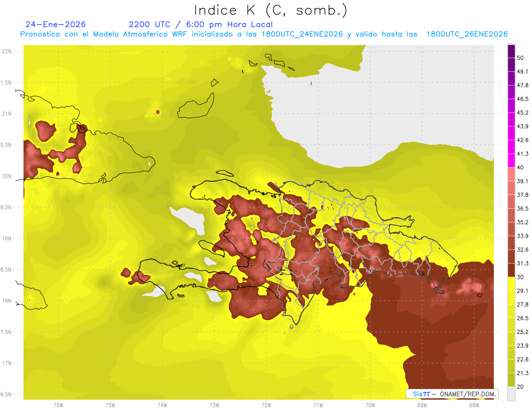Click the '23.9' colorbar label

(523, 345)
